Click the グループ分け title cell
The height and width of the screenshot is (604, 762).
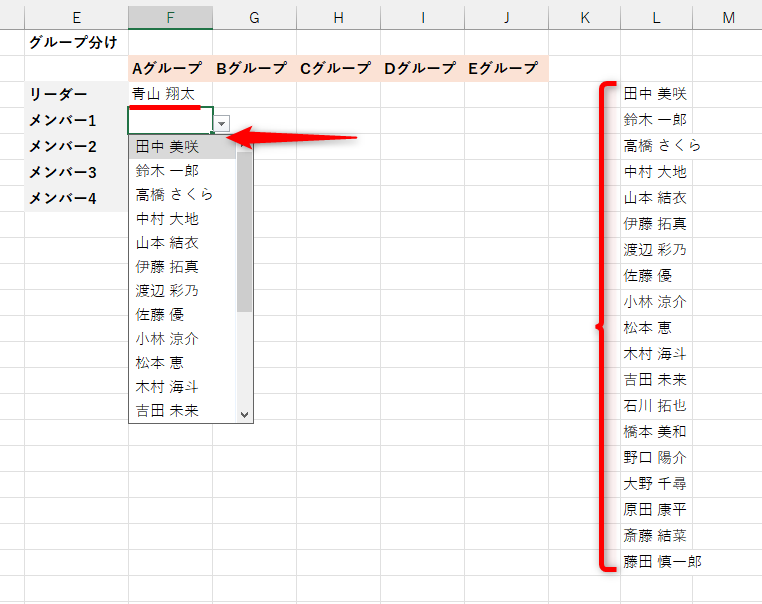[76, 42]
